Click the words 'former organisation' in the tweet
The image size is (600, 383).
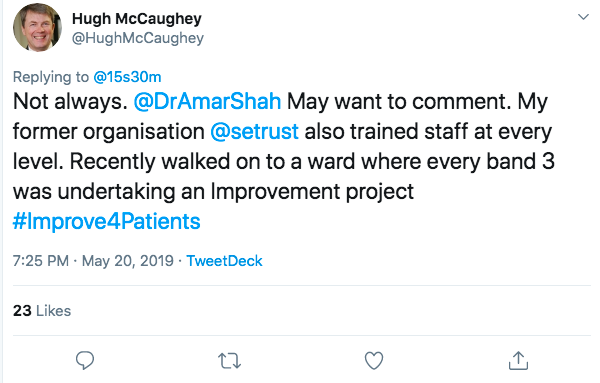(x=109, y=131)
